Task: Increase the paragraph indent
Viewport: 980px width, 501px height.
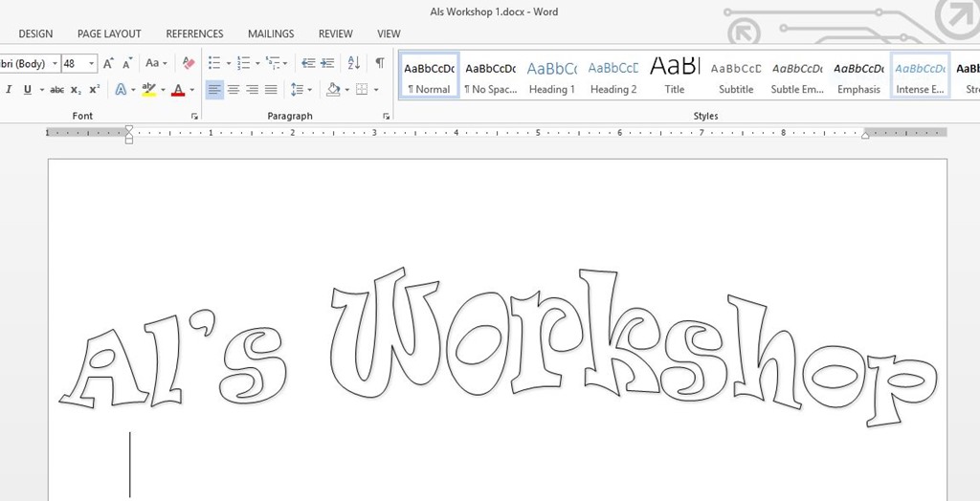Action: [x=327, y=63]
